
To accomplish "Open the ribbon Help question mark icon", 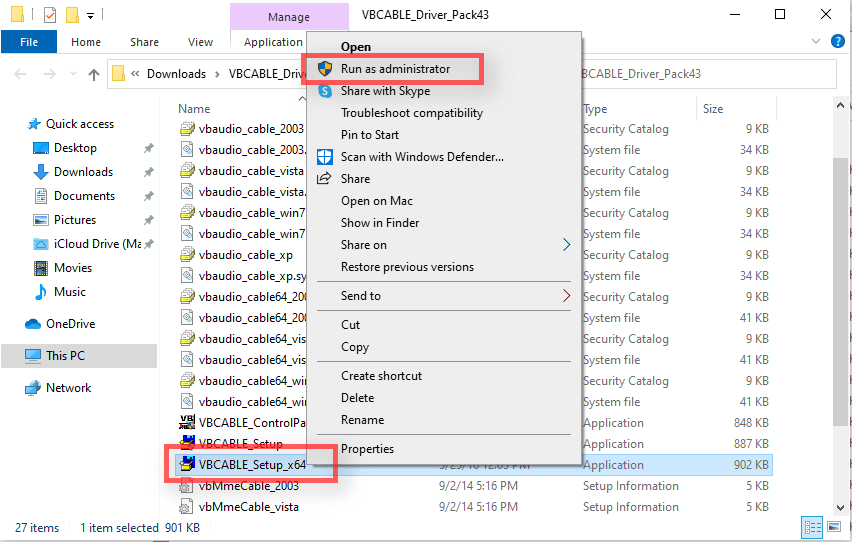I will coord(838,42).
